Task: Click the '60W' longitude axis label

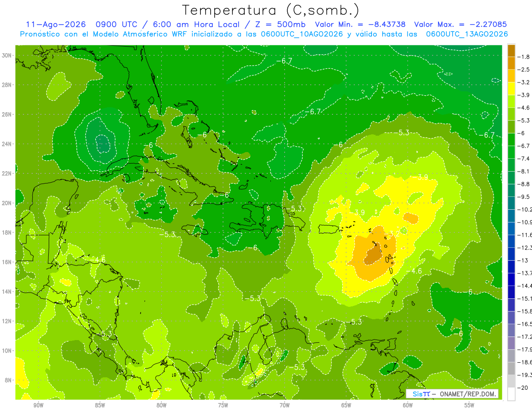Action: [x=408, y=405]
